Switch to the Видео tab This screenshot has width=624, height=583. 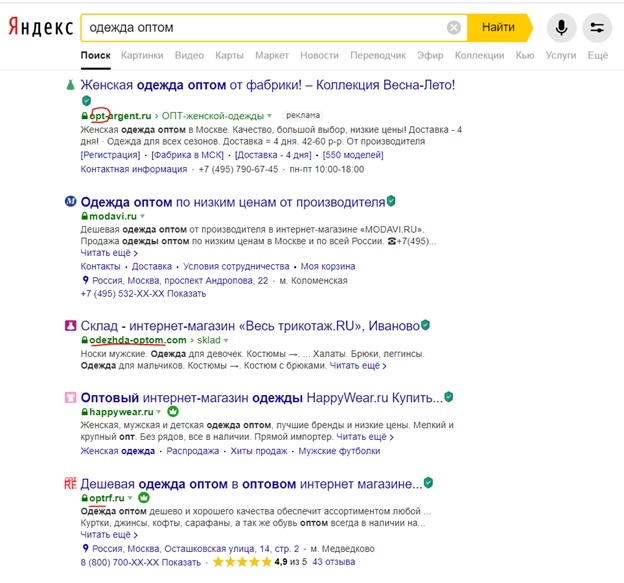189,55
